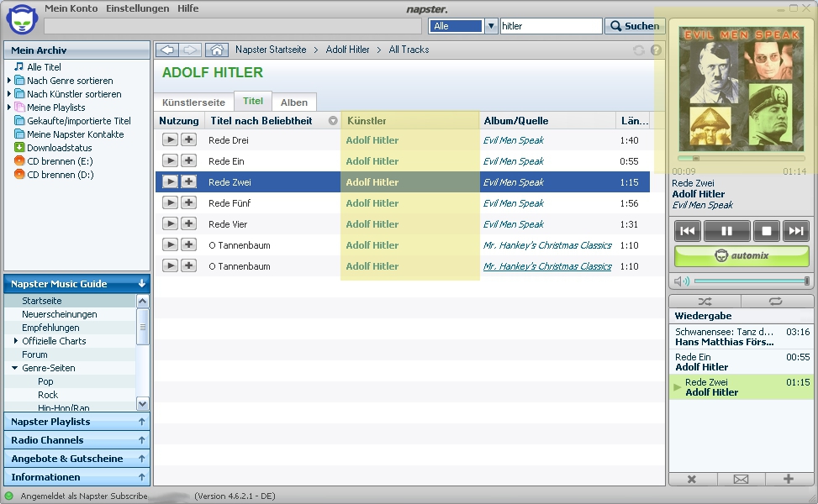Open the Napster Startseite breadcrumb link
This screenshot has width=818, height=504.
271,50
